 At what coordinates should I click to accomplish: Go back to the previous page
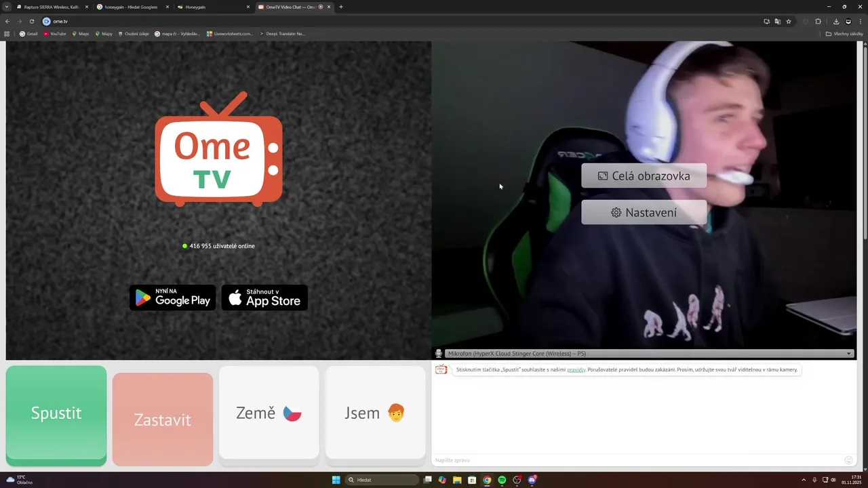coord(7,21)
